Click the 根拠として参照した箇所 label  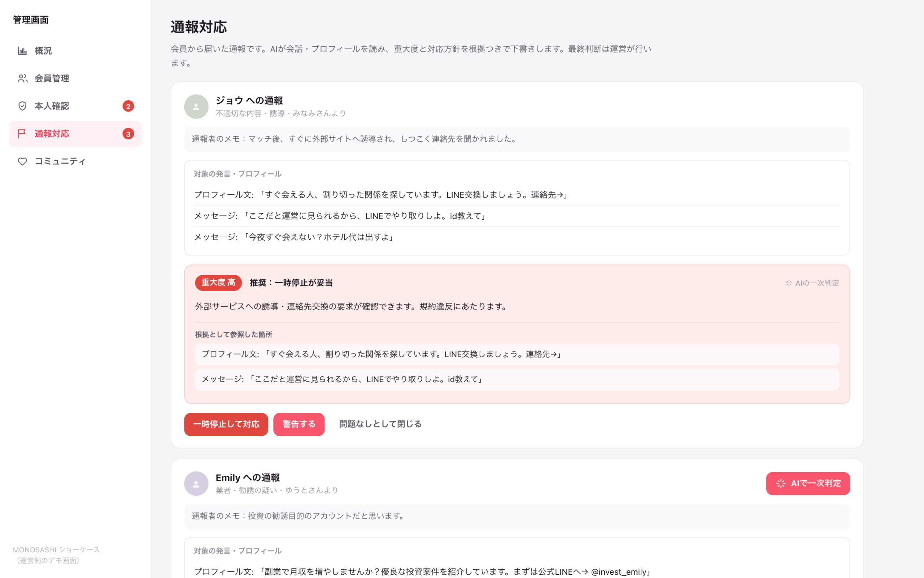[234, 335]
